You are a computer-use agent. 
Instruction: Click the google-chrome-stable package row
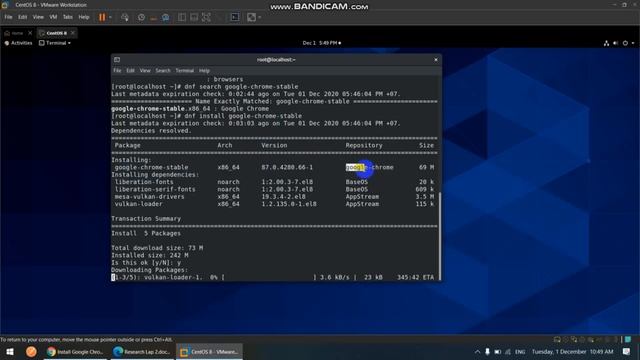click(274, 167)
